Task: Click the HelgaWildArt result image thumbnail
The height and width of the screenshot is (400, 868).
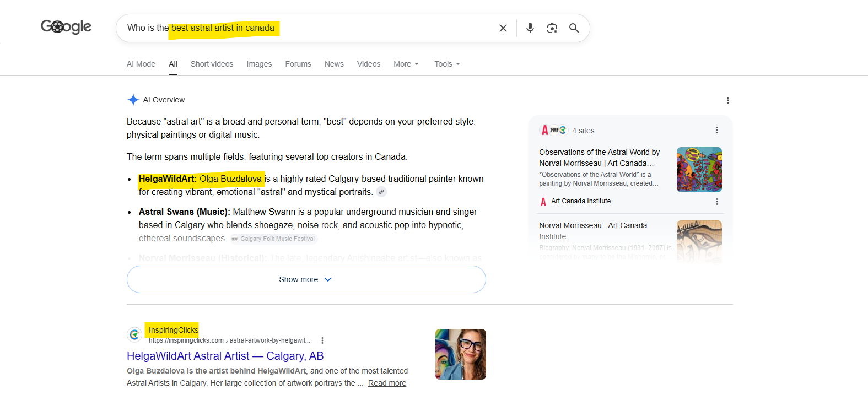Action: tap(461, 354)
